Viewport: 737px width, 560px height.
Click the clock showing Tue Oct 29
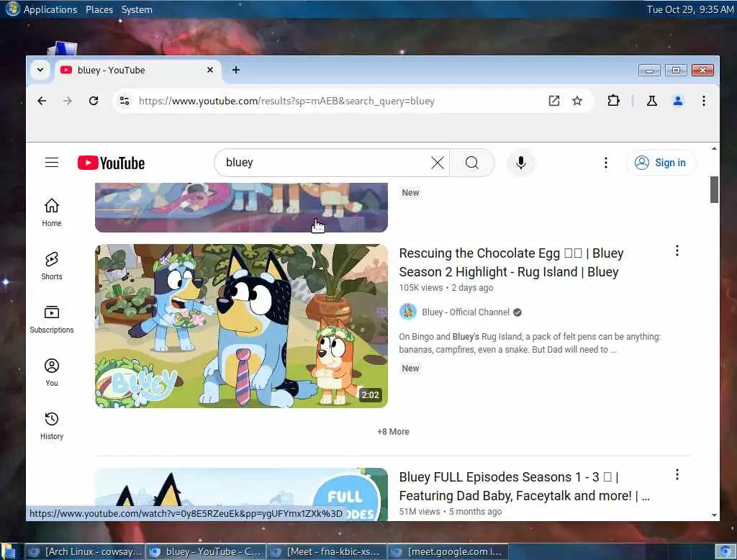689,9
